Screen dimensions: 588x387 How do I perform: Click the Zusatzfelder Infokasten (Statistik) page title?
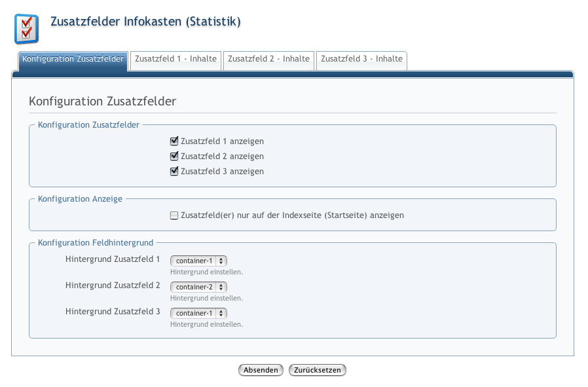tap(145, 22)
